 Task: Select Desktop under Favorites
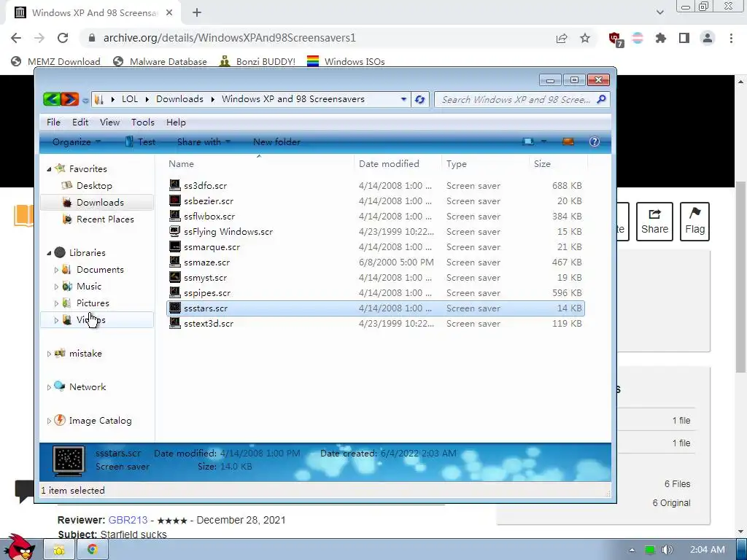click(94, 186)
